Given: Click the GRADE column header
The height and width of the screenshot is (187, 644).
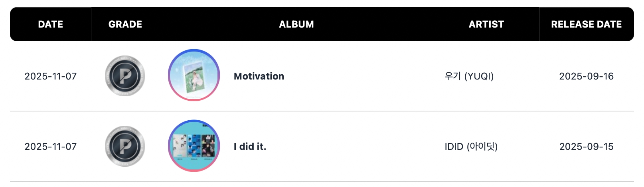Looking at the screenshot, I should pyautogui.click(x=125, y=24).
